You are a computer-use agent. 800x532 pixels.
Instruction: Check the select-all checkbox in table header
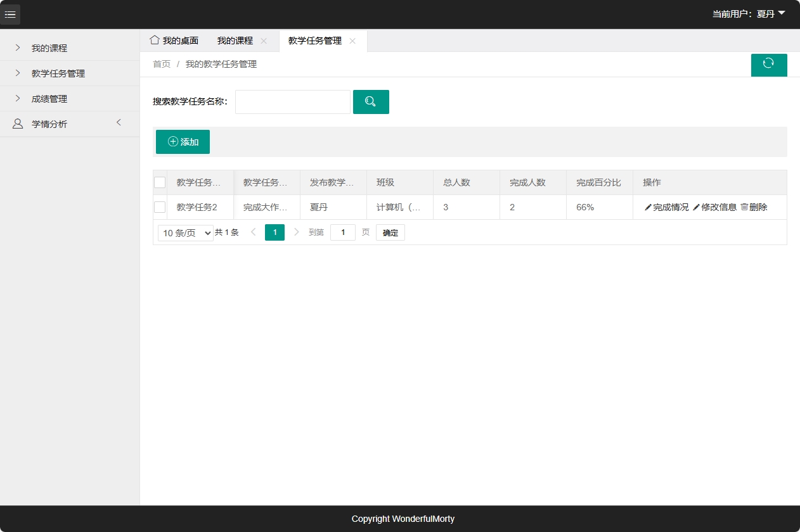160,182
